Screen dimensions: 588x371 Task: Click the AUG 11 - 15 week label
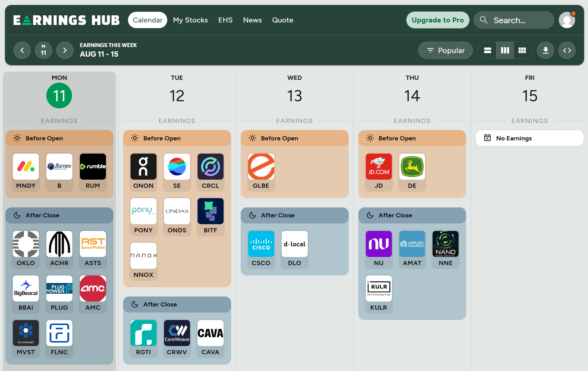point(99,54)
